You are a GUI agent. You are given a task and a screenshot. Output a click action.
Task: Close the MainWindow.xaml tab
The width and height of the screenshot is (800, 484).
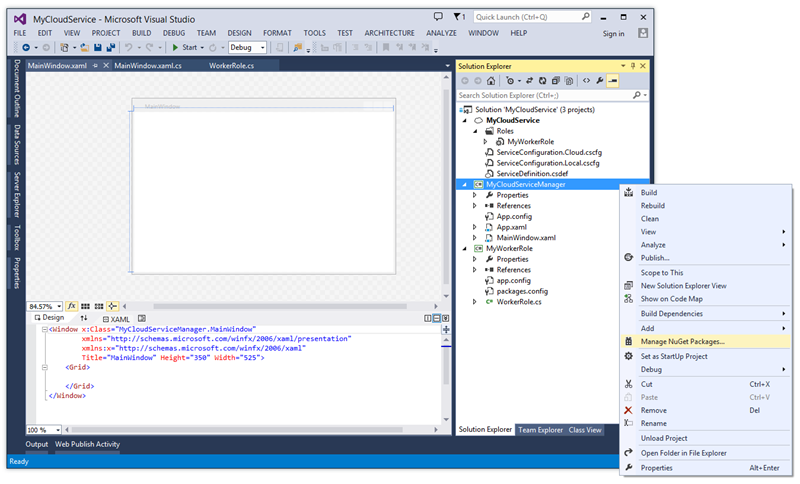tap(106, 66)
